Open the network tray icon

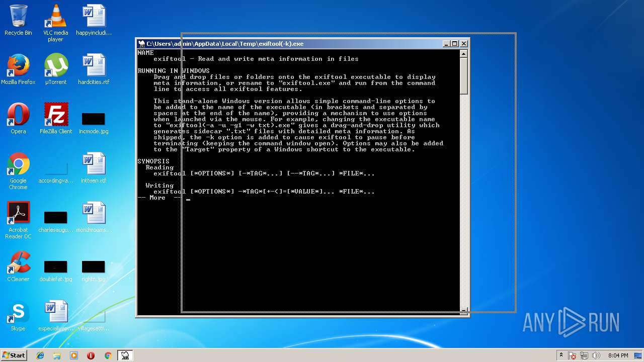[584, 355]
